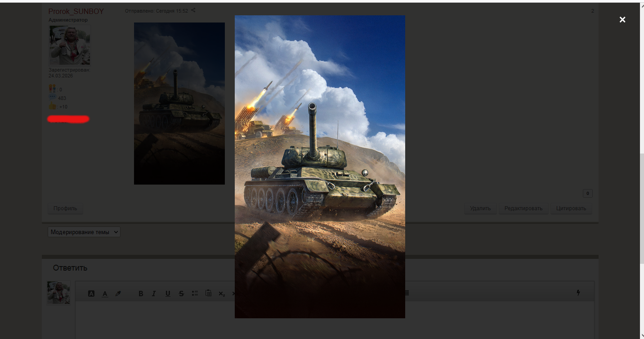Click Prorok_SUNBOY's avatar in the post
This screenshot has height=339, width=644.
pyautogui.click(x=70, y=45)
